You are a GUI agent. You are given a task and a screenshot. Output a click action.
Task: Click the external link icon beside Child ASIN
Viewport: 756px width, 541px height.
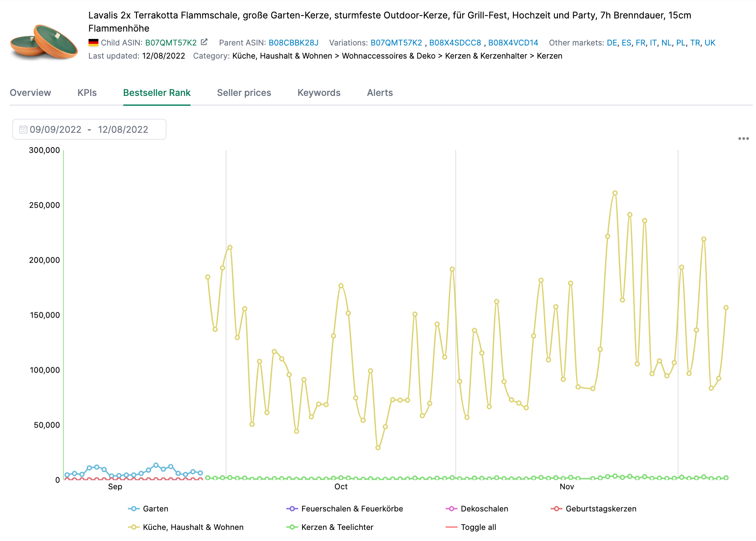(205, 41)
